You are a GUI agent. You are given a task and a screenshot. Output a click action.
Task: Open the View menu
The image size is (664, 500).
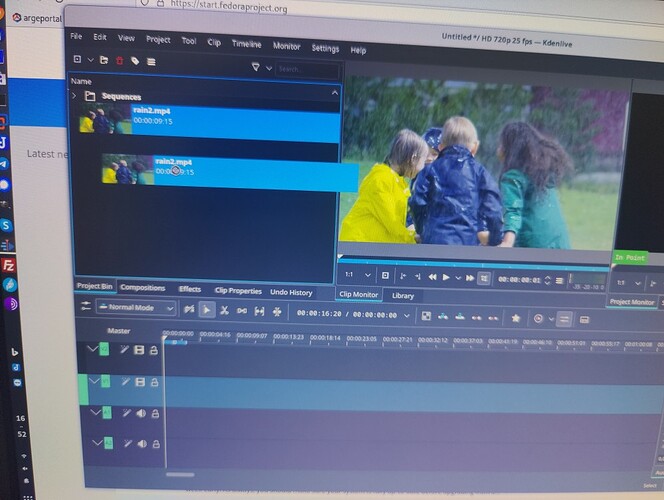click(x=126, y=38)
